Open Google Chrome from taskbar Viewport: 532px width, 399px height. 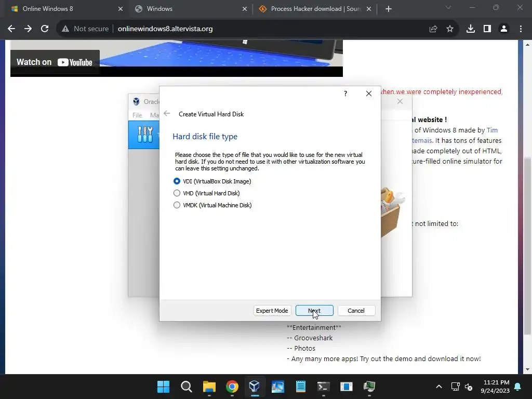232,387
